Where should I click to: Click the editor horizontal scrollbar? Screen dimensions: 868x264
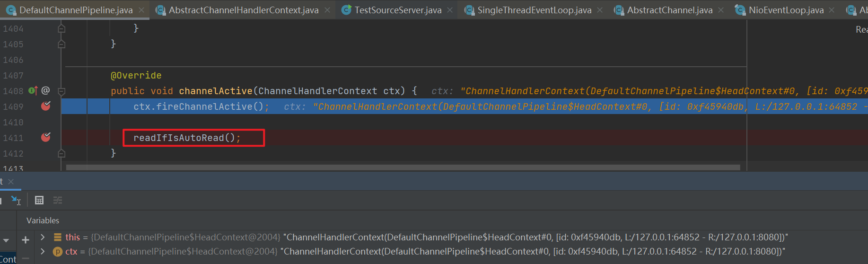[402, 167]
